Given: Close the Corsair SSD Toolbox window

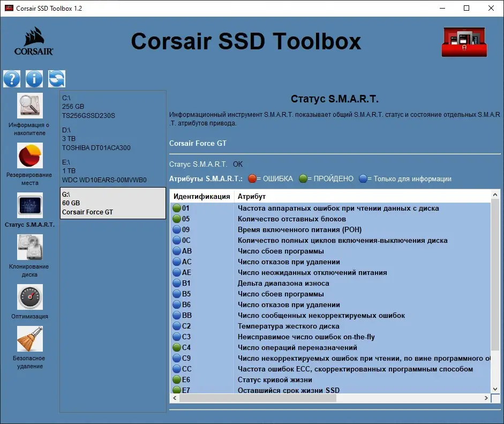Looking at the screenshot, I should (x=491, y=8).
